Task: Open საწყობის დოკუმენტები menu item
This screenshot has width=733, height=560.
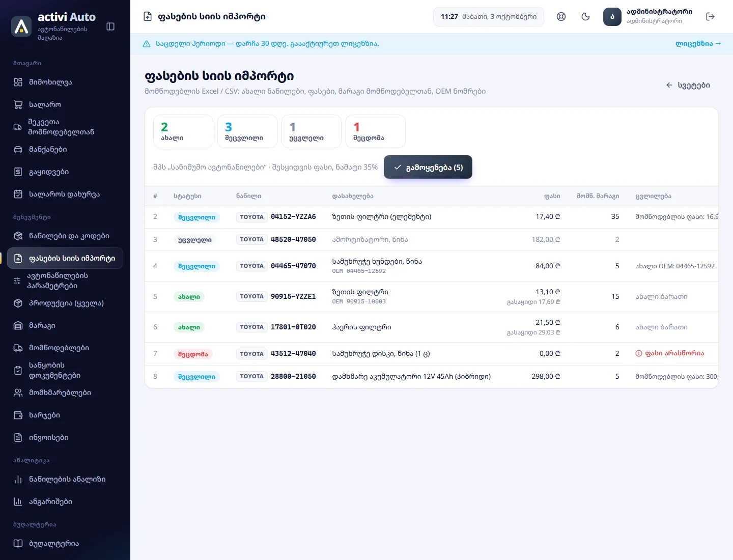Action: [65, 370]
